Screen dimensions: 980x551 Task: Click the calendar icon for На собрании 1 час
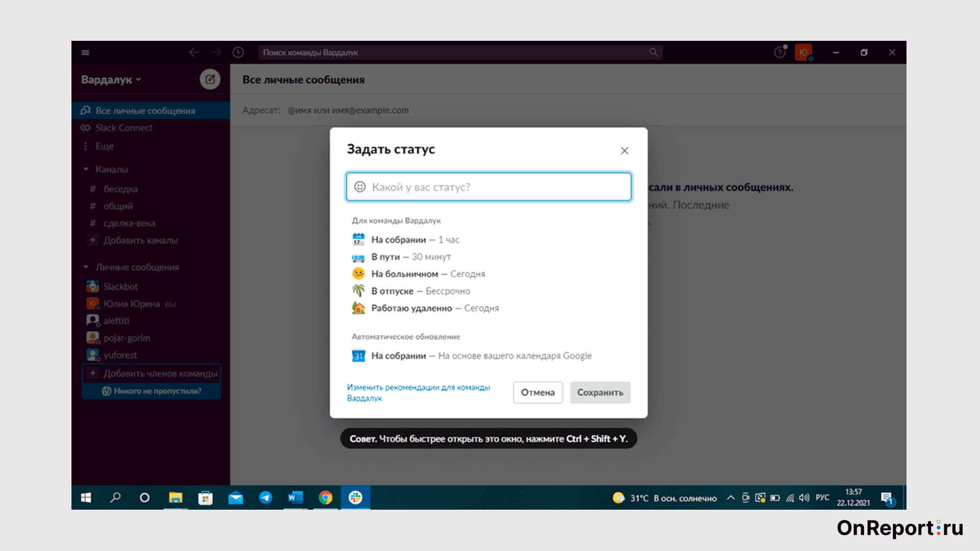pyautogui.click(x=359, y=239)
